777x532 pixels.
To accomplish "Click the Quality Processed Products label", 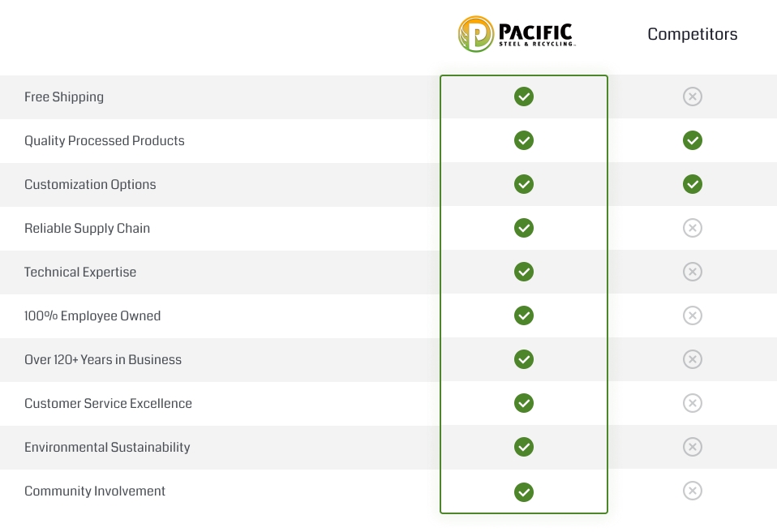I will pyautogui.click(x=105, y=141).
